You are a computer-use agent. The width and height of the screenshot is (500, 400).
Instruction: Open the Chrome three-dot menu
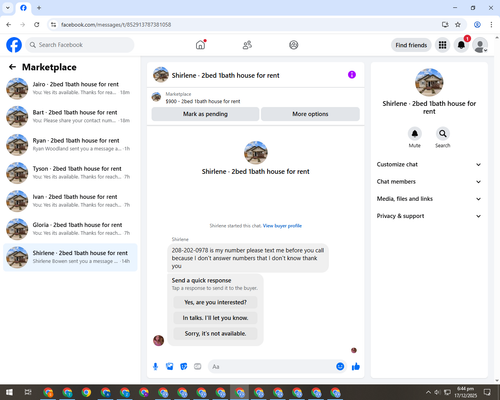(491, 24)
